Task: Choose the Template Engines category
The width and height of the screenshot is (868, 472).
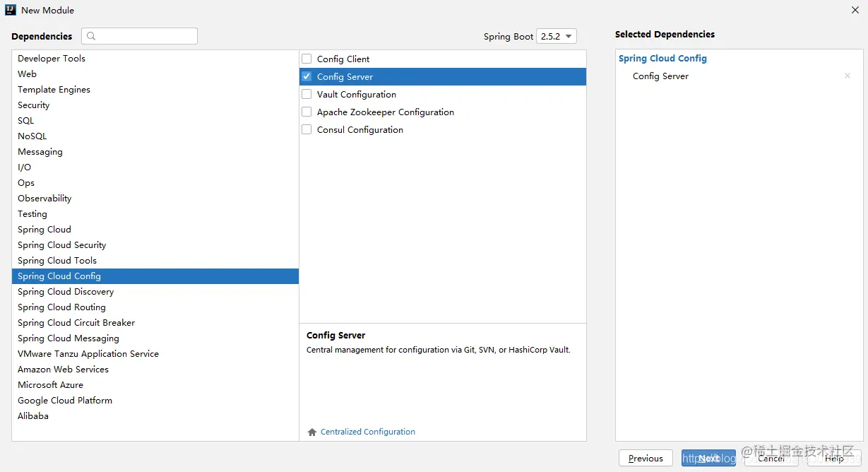Action: tap(155, 90)
